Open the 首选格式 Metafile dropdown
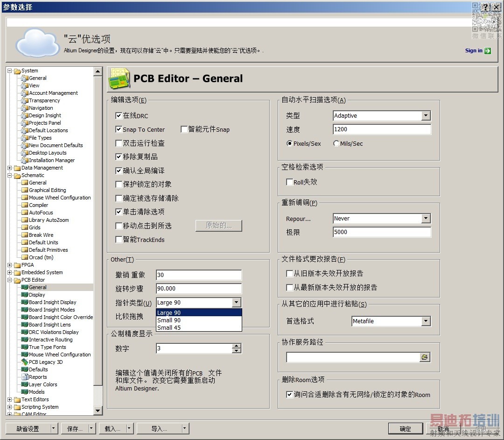 coord(426,321)
